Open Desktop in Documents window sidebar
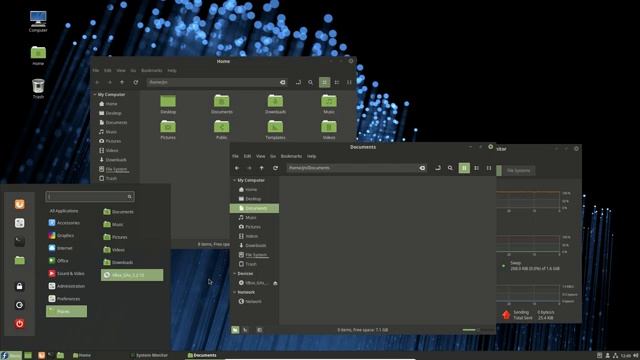 pyautogui.click(x=254, y=199)
